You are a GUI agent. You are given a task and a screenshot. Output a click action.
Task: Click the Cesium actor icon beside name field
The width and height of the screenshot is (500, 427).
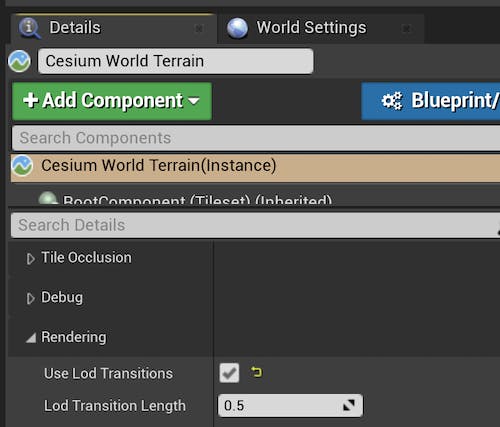tap(19, 61)
